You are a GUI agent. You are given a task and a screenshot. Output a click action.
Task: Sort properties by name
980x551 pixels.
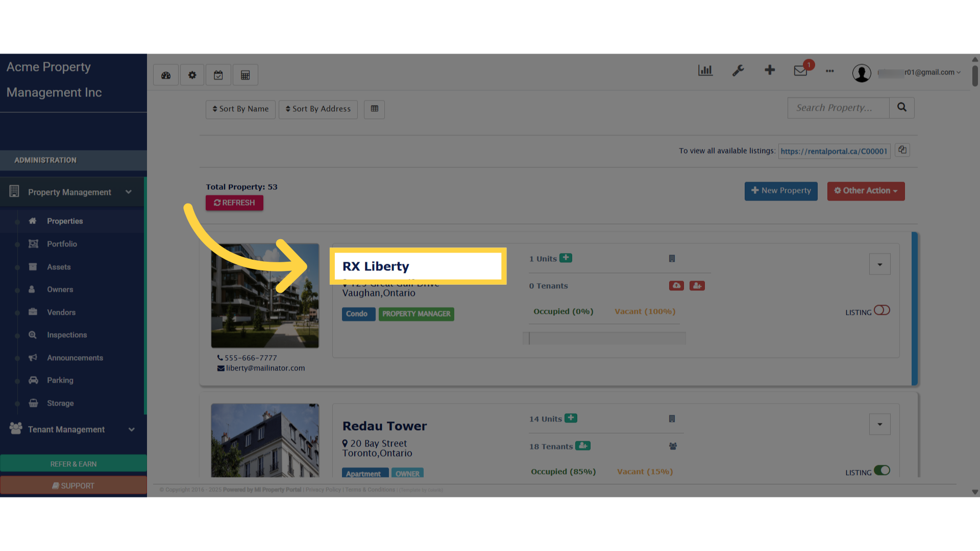[240, 109]
